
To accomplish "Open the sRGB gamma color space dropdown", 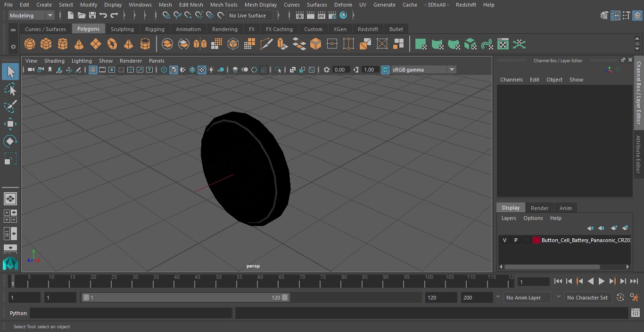I will tap(423, 70).
